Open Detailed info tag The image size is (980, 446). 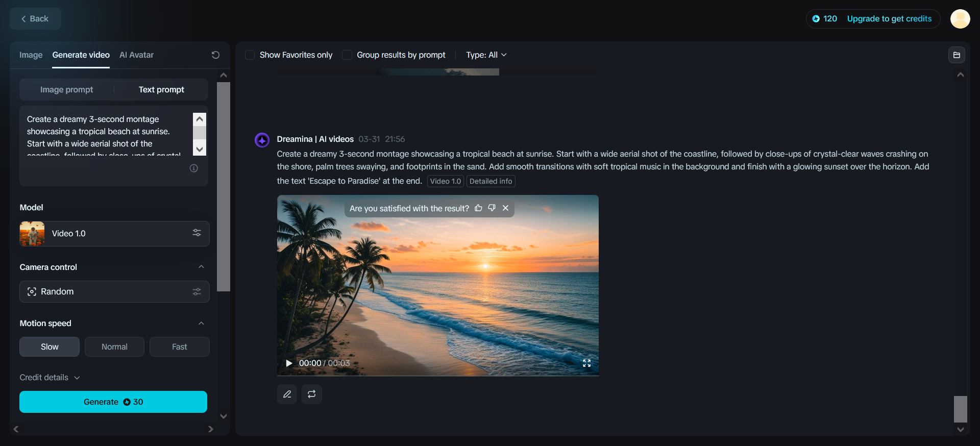coord(491,181)
